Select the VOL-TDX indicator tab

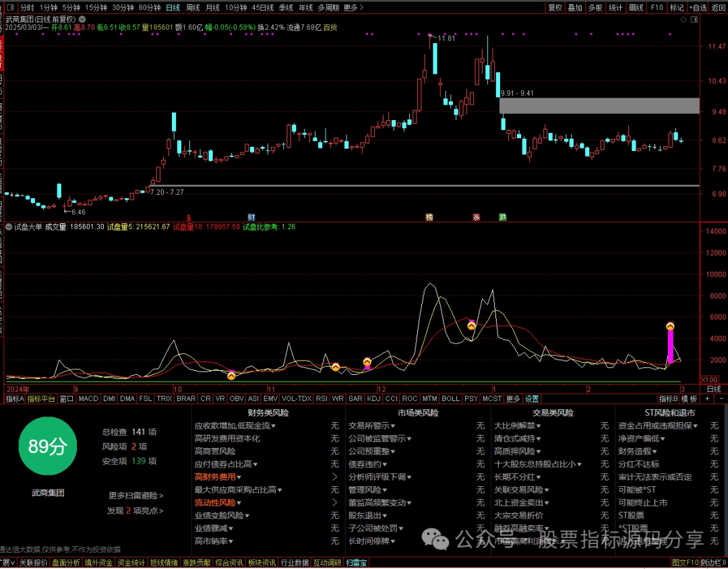[297, 399]
